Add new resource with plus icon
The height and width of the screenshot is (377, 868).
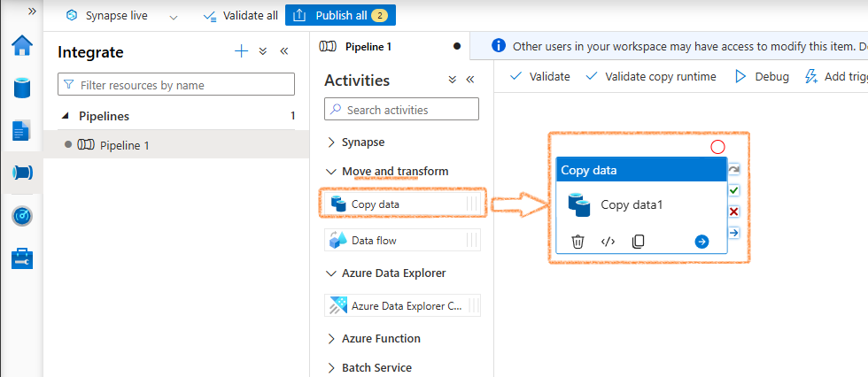pyautogui.click(x=241, y=51)
